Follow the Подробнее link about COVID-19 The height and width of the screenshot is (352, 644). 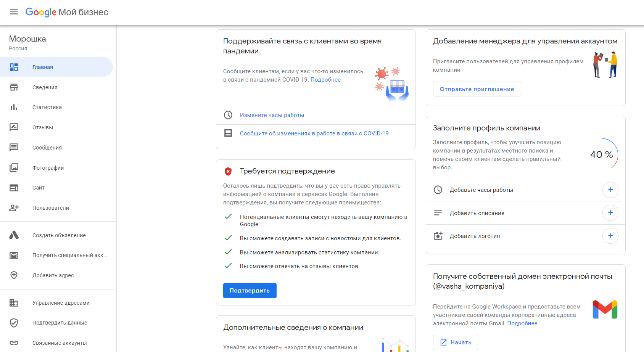pos(325,80)
